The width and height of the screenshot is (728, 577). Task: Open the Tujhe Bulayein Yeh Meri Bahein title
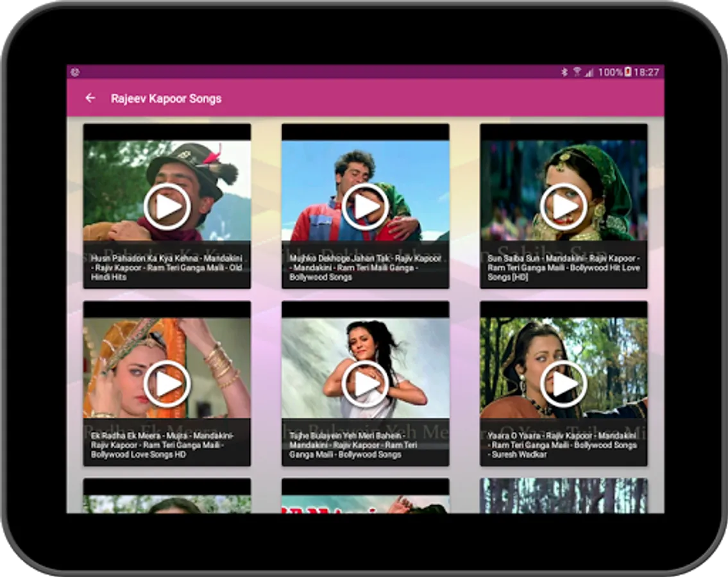tap(353, 445)
